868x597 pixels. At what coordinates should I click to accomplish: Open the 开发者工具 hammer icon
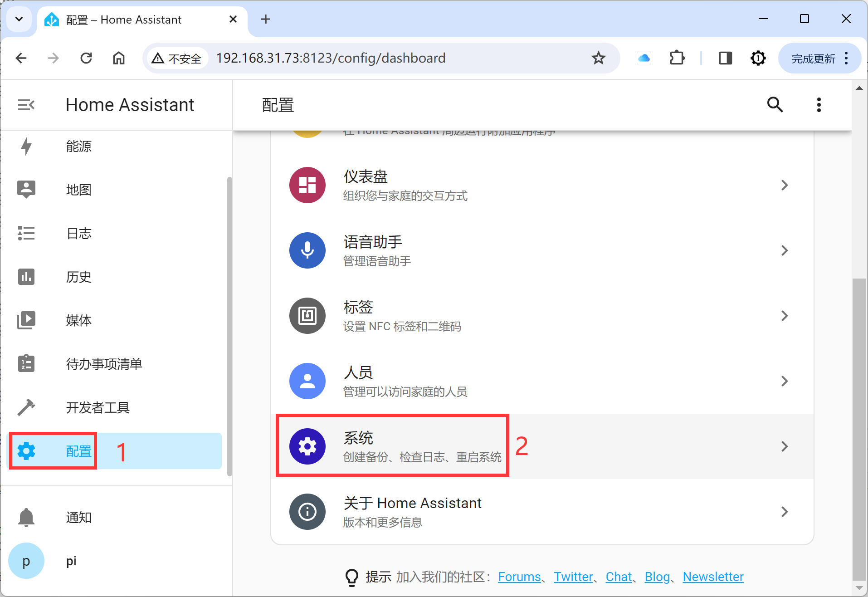point(26,407)
